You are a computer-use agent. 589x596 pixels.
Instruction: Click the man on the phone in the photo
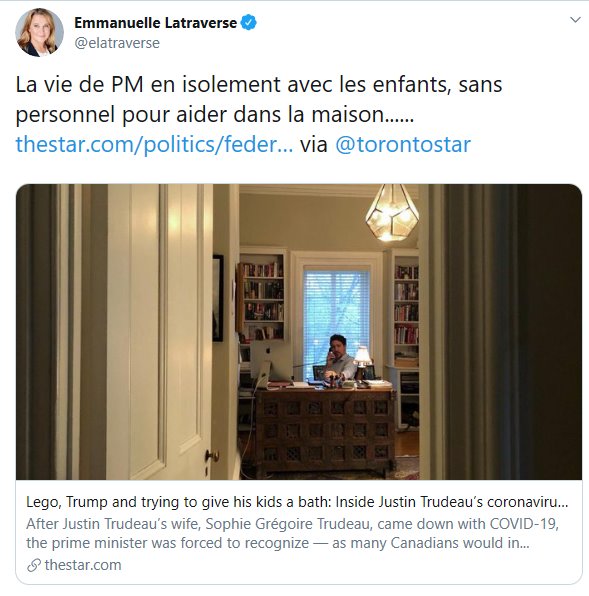[339, 359]
